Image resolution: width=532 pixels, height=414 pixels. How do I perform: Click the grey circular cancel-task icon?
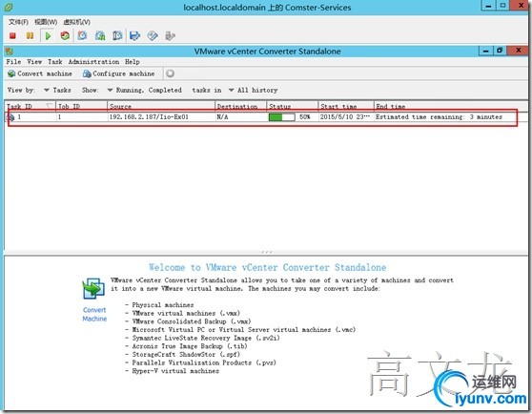[x=171, y=73]
